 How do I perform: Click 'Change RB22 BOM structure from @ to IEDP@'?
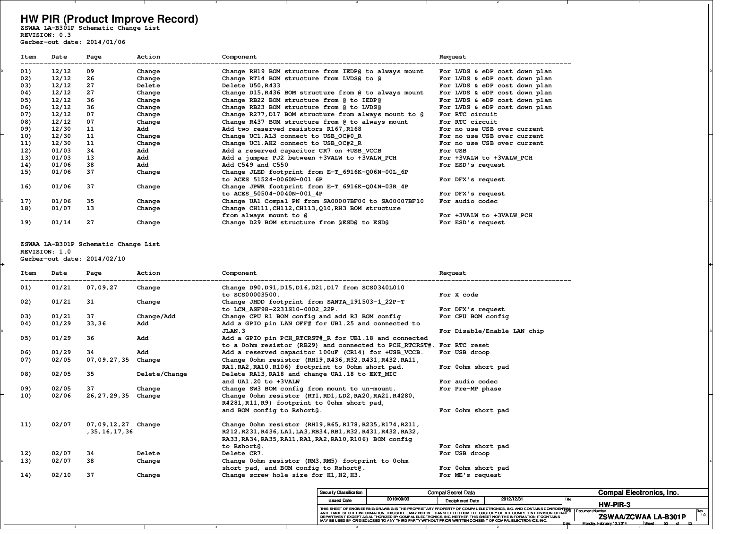[x=301, y=100]
